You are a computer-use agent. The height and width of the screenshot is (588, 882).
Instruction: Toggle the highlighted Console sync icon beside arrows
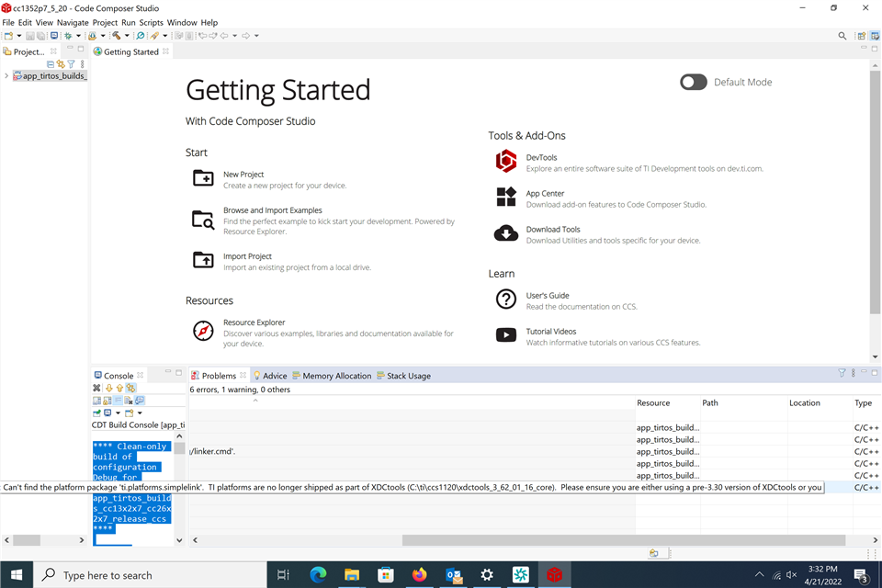[130, 389]
